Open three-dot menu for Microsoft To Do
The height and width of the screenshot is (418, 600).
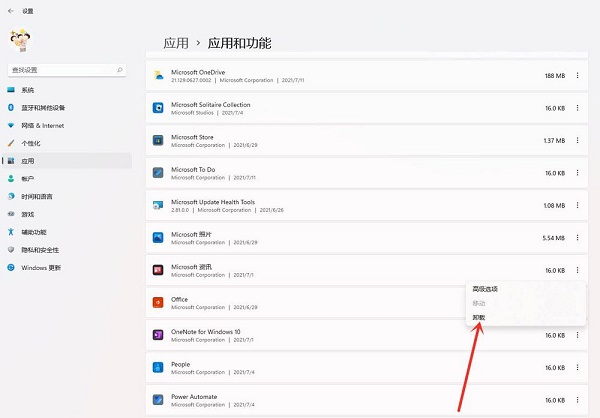(577, 173)
